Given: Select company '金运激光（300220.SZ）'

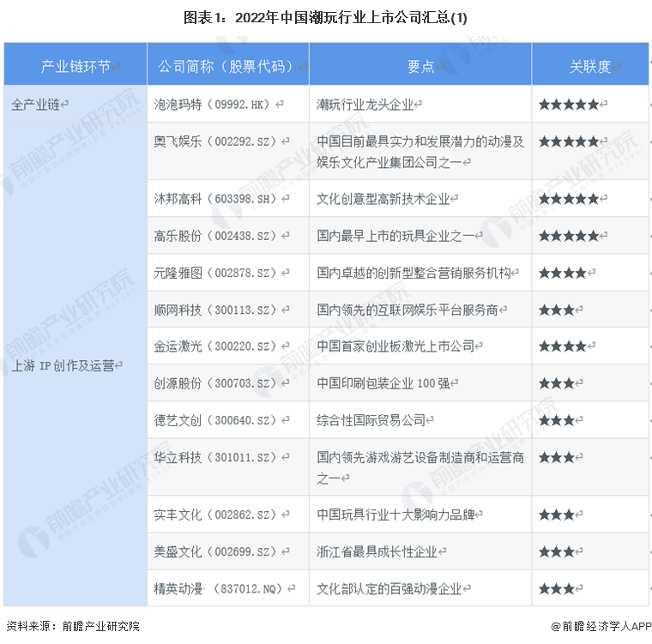Looking at the screenshot, I should 217,346.
